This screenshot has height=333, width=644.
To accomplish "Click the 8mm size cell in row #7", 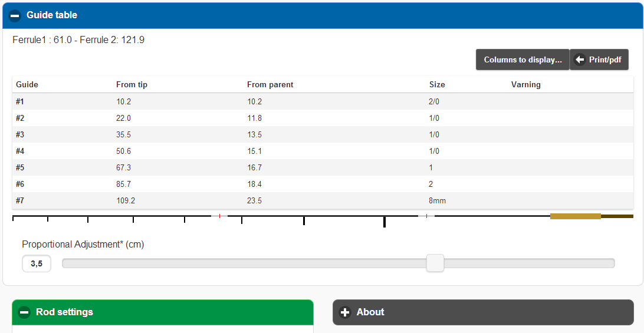I will tap(437, 201).
